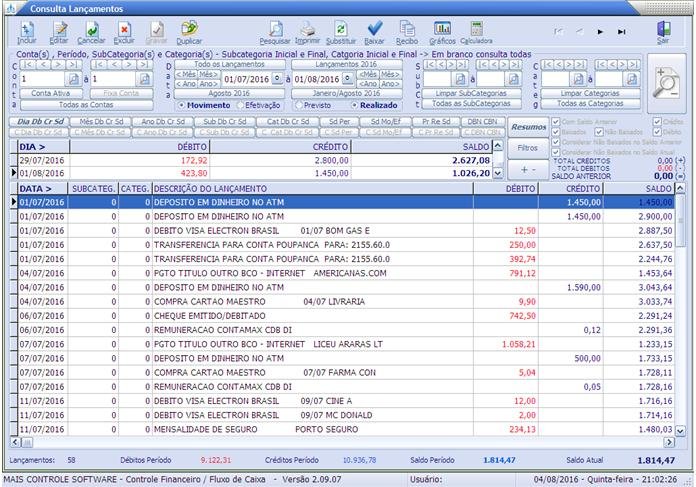The width and height of the screenshot is (696, 487).
Task: Click the Editar toolbar icon
Action: click(x=59, y=33)
